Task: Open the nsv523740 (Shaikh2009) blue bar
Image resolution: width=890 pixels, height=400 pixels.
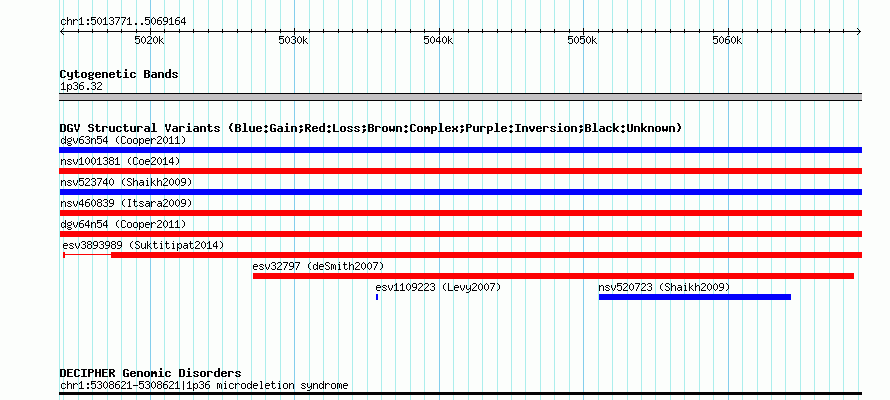Action: [460, 192]
